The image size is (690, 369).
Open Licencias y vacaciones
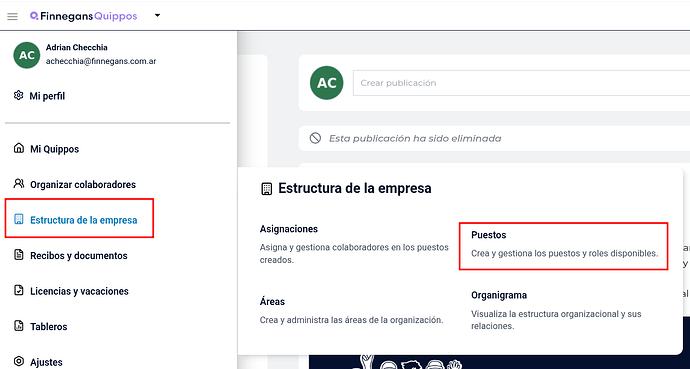pyautogui.click(x=79, y=291)
